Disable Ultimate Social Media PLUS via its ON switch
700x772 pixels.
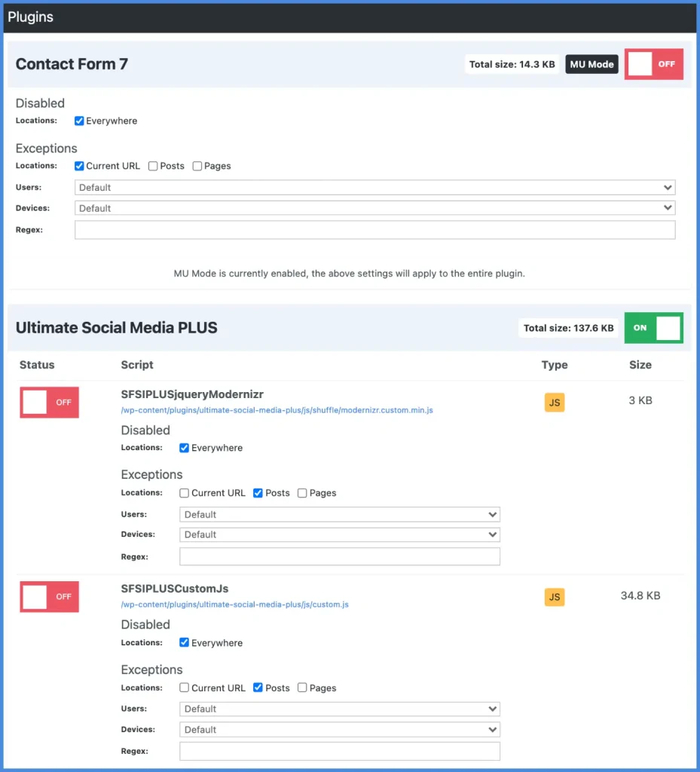[653, 328]
